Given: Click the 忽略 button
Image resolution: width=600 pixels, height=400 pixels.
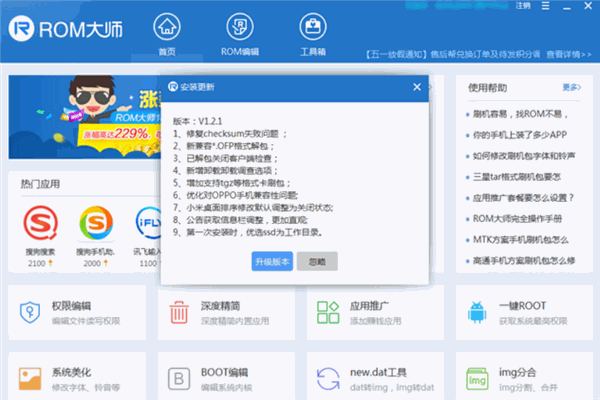Looking at the screenshot, I should (317, 261).
